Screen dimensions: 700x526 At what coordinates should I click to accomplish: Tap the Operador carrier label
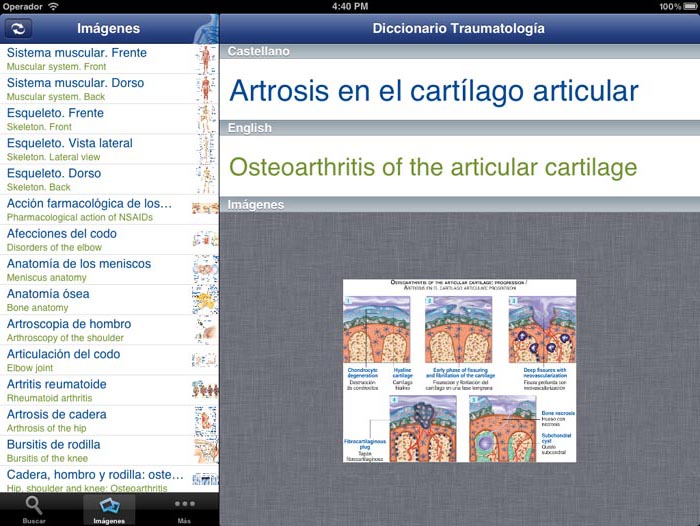tap(22, 6)
